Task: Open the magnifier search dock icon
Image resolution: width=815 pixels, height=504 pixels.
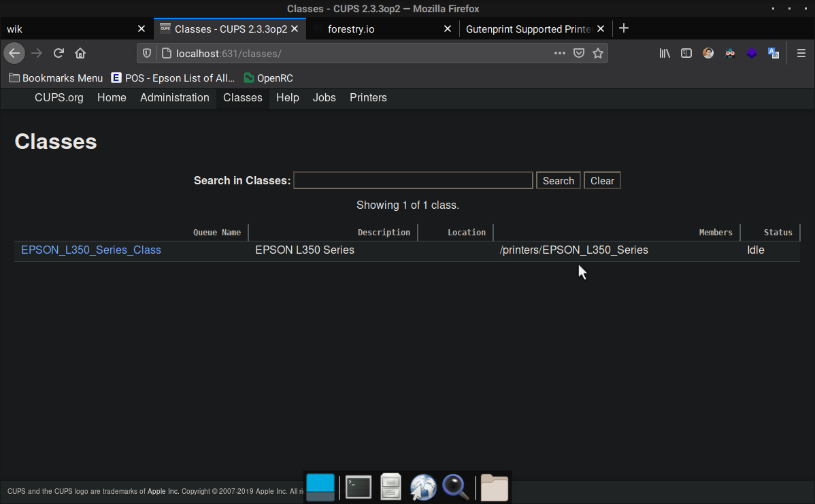Action: 455,488
